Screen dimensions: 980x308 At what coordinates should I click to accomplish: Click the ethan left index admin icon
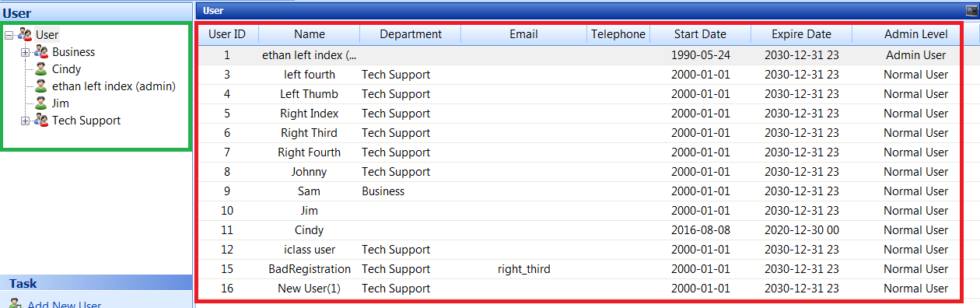pos(41,86)
